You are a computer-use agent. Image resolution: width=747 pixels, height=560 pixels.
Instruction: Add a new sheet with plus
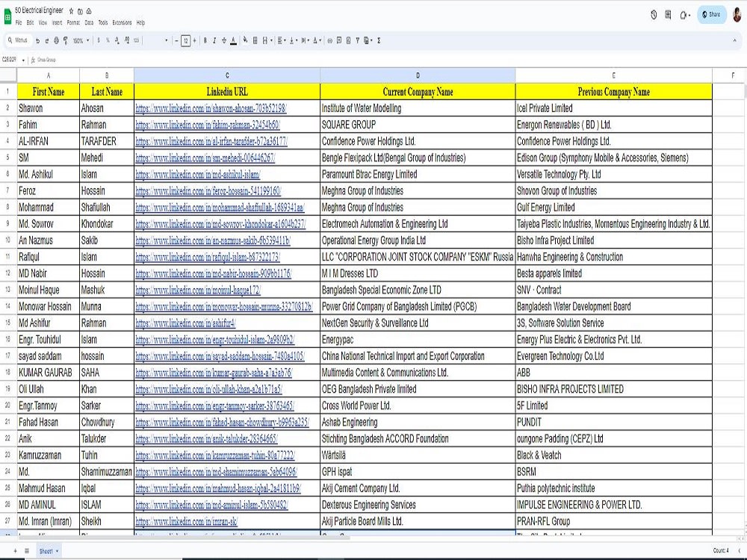15,551
